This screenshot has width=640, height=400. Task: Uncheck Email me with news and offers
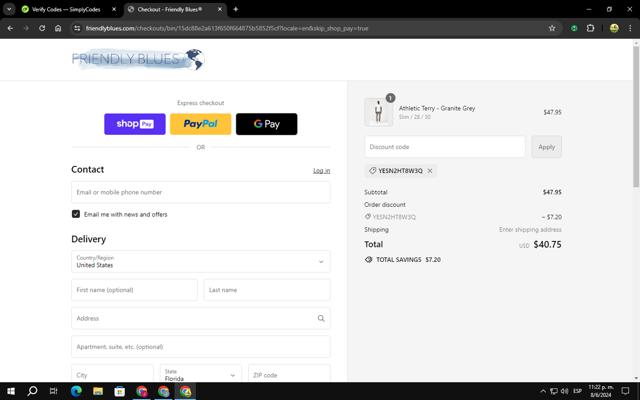(76, 214)
